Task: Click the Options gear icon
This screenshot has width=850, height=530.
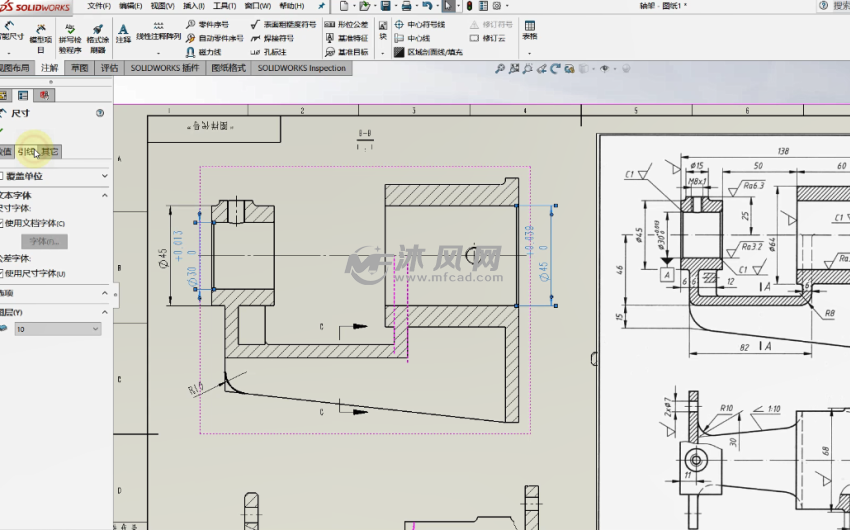Action: [497, 6]
